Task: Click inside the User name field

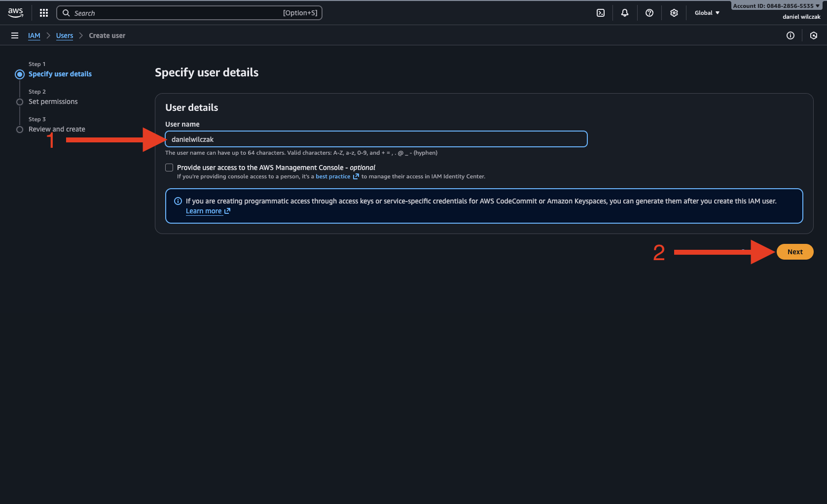Action: 376,139
